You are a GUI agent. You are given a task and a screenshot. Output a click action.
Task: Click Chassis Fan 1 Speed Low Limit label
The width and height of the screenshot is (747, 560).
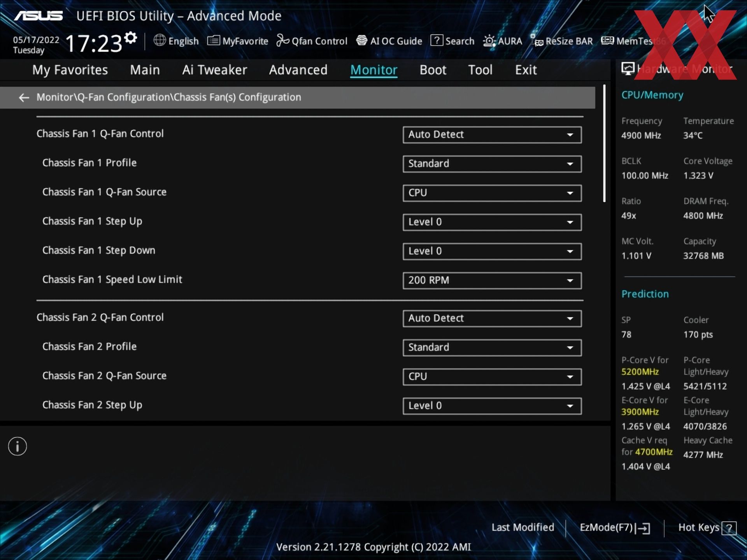(x=112, y=280)
